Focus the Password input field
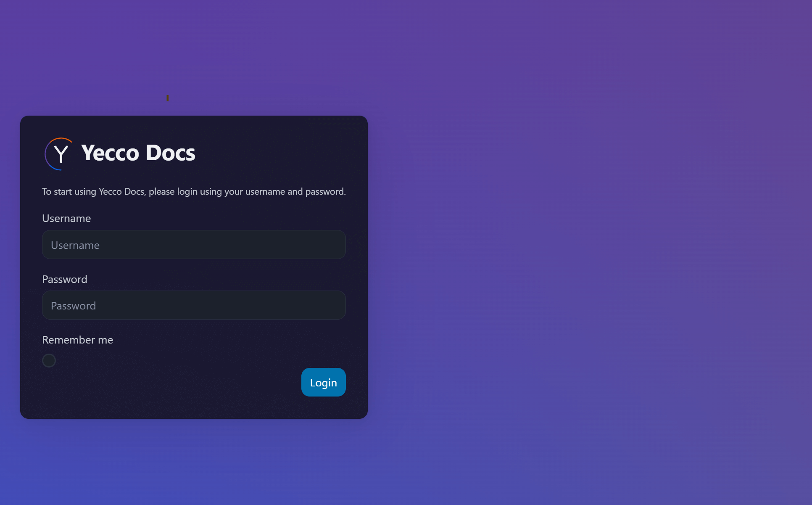The height and width of the screenshot is (505, 812). click(194, 305)
